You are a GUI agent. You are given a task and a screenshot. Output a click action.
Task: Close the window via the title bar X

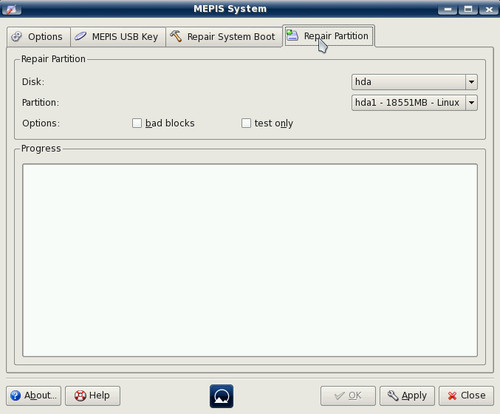coord(489,9)
